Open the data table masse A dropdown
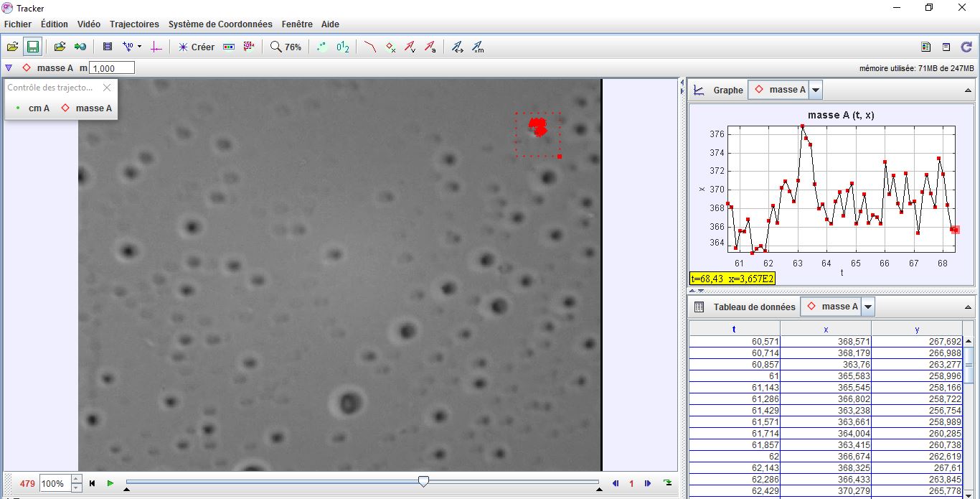This screenshot has height=499, width=980. click(868, 307)
